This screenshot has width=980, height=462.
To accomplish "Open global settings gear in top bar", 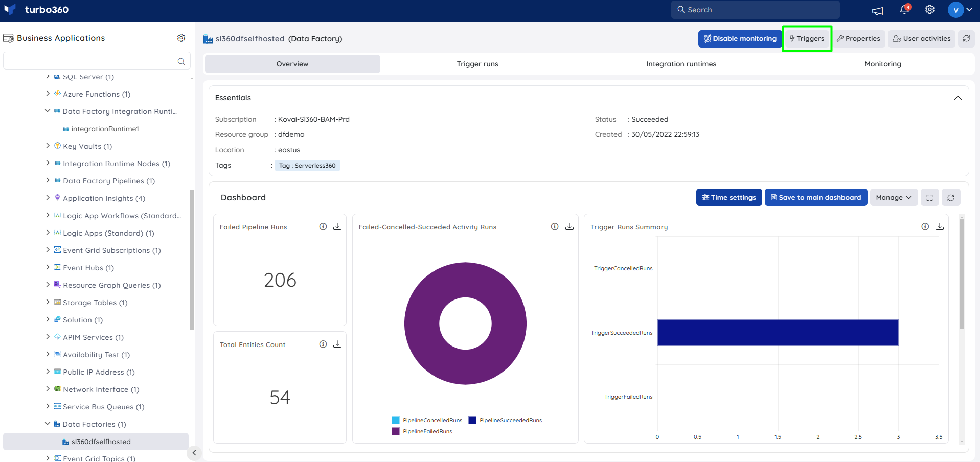I will click(x=930, y=10).
